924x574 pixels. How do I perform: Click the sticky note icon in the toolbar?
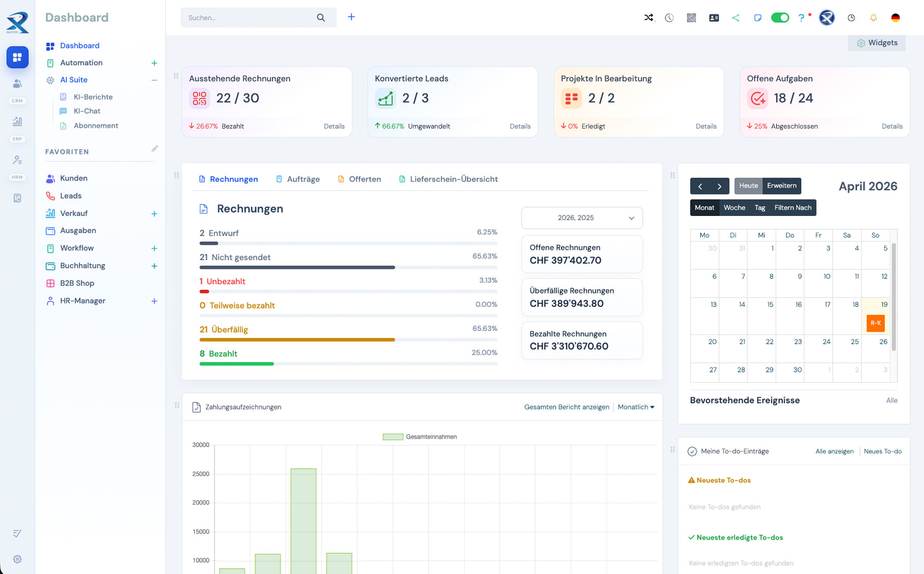758,17
